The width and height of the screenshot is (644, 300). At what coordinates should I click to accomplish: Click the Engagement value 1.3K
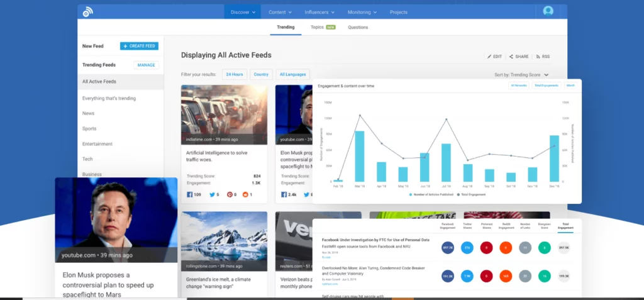(257, 183)
